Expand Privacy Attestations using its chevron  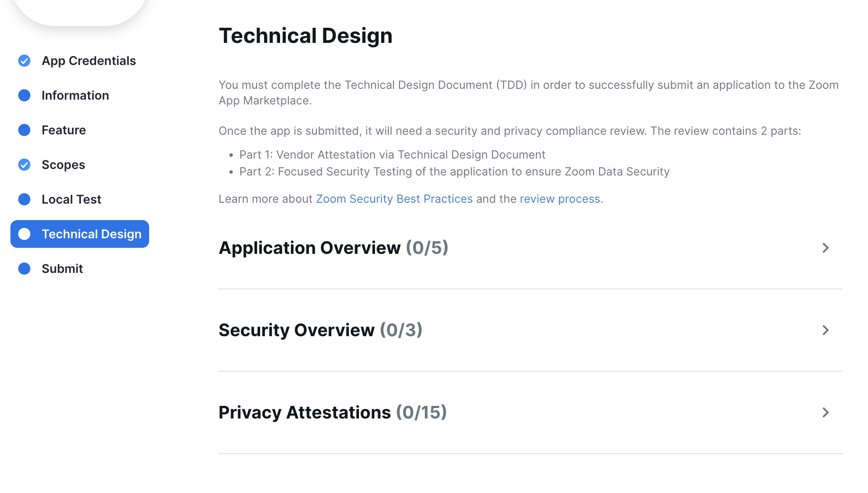(826, 412)
